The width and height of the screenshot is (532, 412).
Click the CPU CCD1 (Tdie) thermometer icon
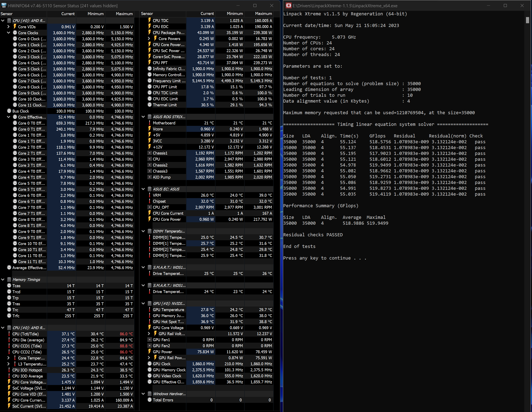[x=9, y=346]
